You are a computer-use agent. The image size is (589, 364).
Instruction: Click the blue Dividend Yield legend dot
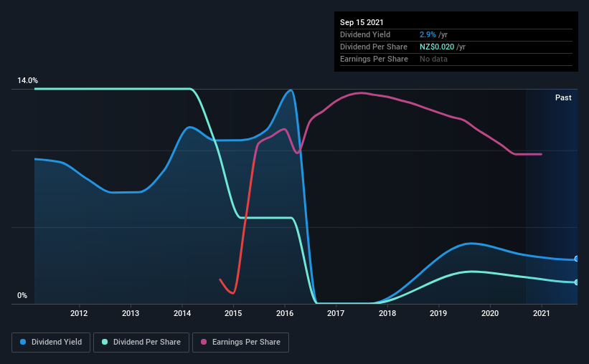(23, 342)
